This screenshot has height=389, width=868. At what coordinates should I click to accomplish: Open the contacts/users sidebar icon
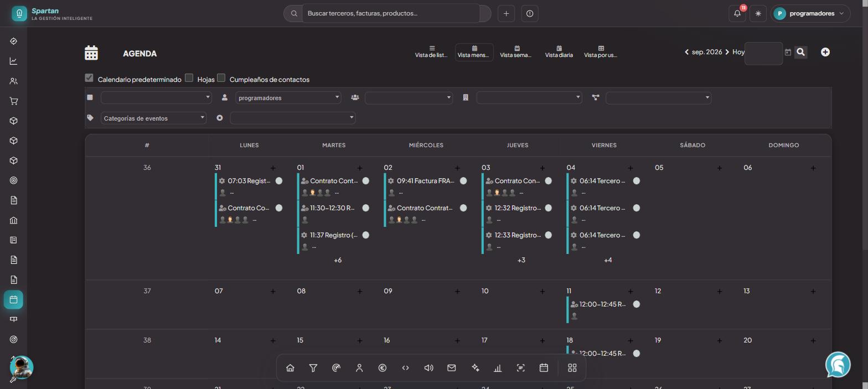(x=13, y=81)
